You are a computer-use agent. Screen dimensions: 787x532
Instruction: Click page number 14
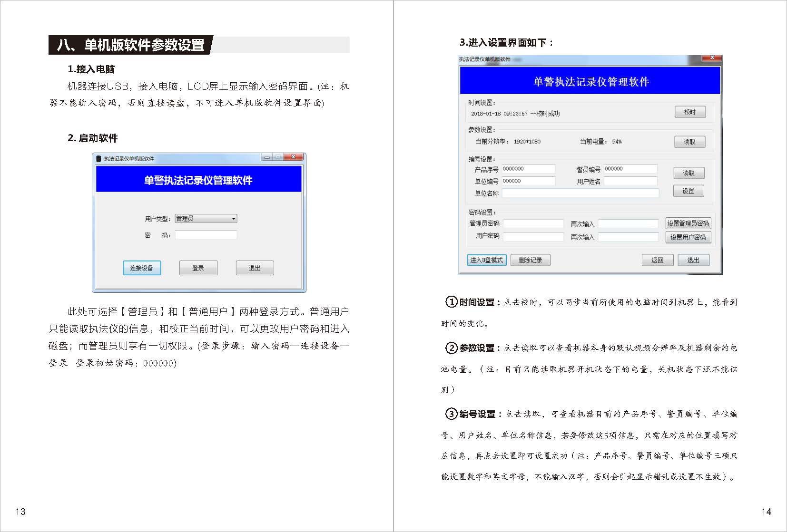pos(766,512)
